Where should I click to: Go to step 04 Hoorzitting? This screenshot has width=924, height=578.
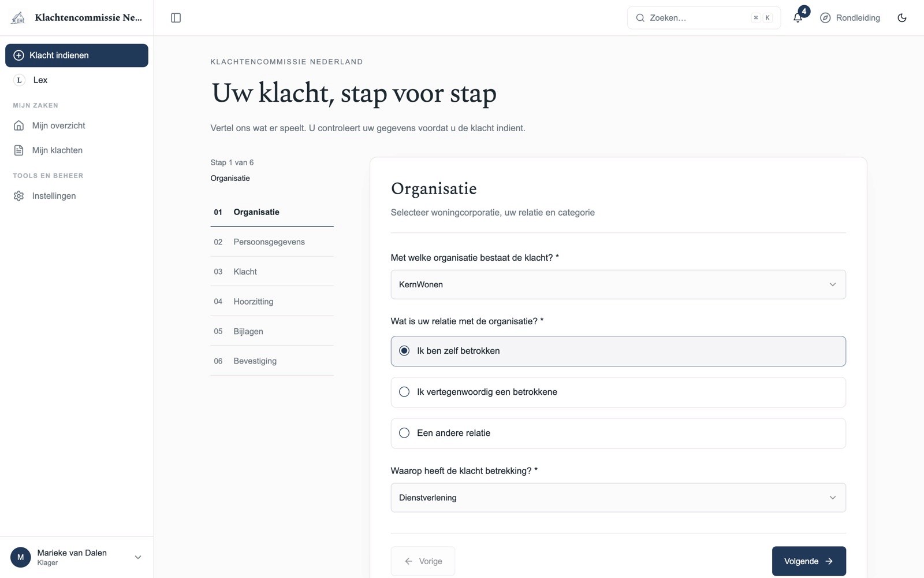point(272,302)
